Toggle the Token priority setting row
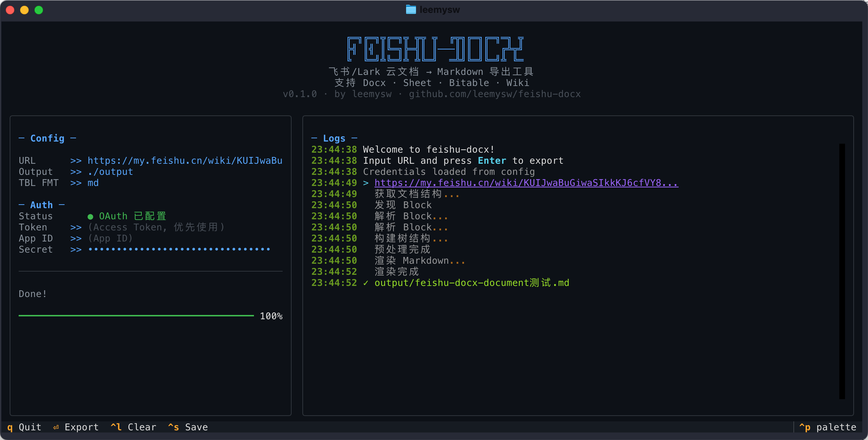 (x=156, y=227)
